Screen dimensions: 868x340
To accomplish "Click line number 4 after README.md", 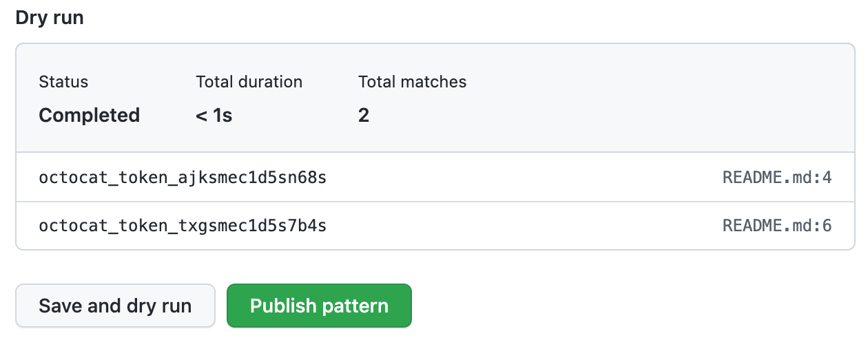I will pos(827,178).
